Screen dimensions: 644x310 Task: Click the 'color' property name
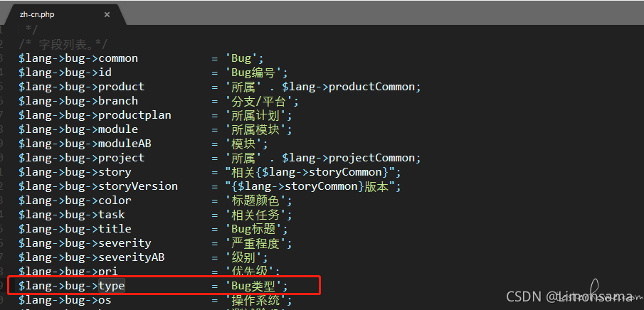tap(115, 201)
